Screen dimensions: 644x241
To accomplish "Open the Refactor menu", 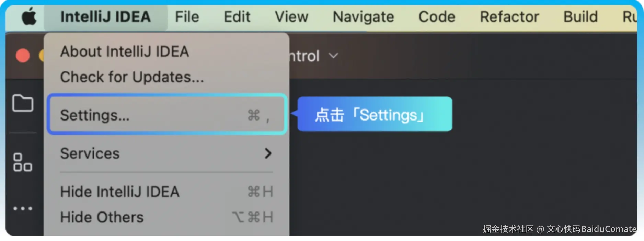I will (x=509, y=17).
